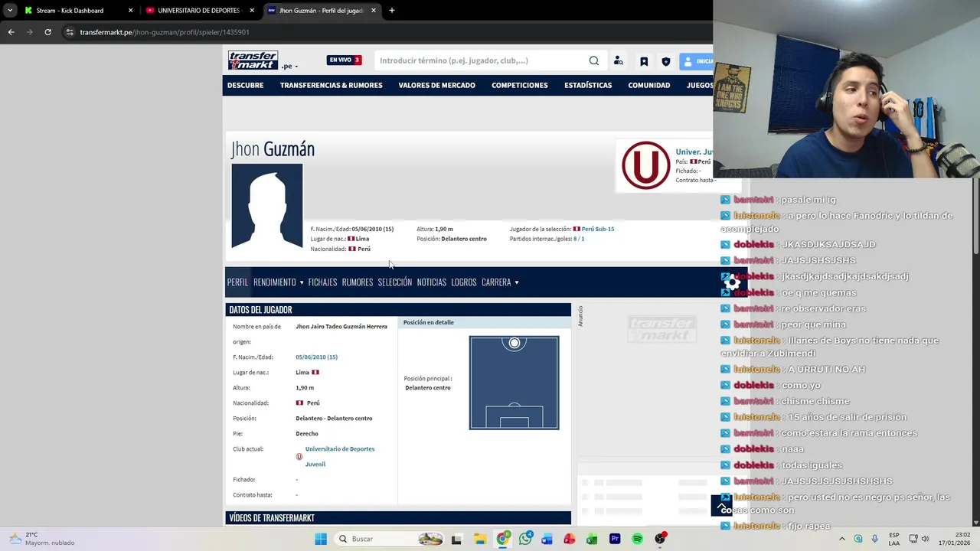Open the Univer. Juvenil club link
980x551 pixels.
(694, 152)
